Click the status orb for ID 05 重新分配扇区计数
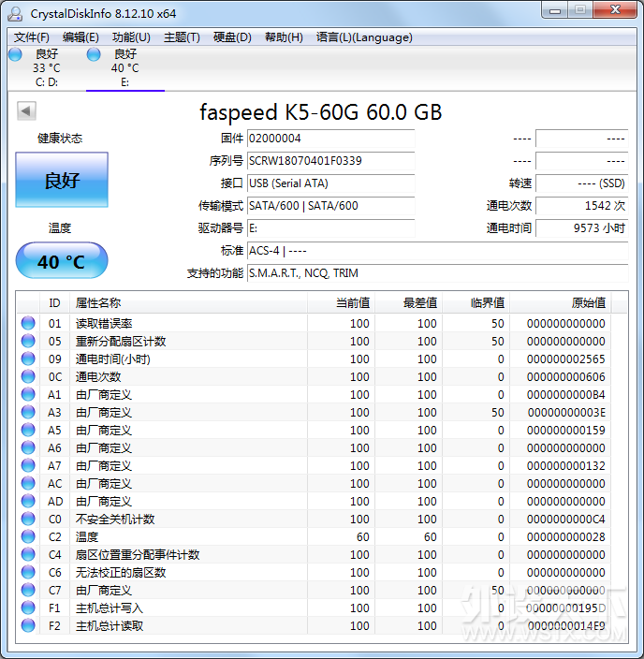Image resolution: width=644 pixels, height=659 pixels. 28,341
